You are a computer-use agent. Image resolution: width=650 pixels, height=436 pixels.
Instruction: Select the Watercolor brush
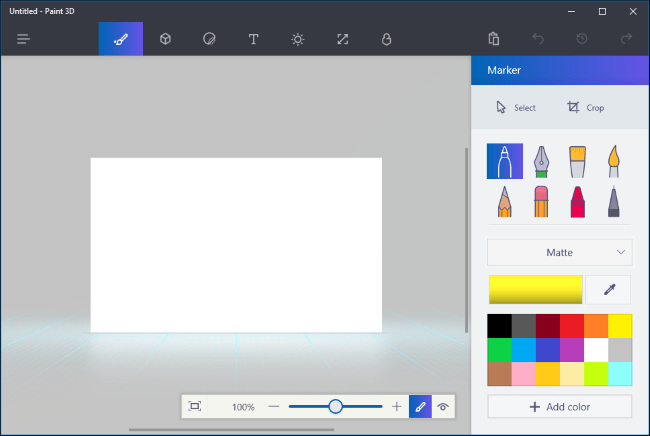point(613,161)
